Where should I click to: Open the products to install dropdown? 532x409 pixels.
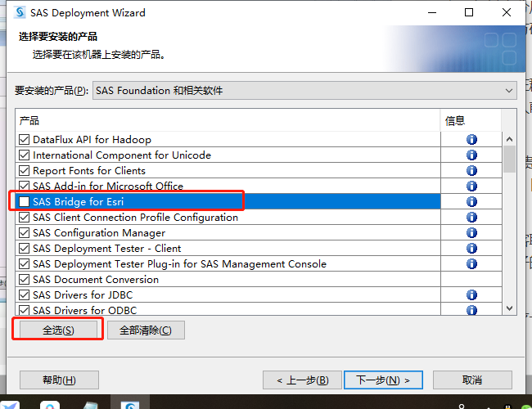(x=304, y=91)
